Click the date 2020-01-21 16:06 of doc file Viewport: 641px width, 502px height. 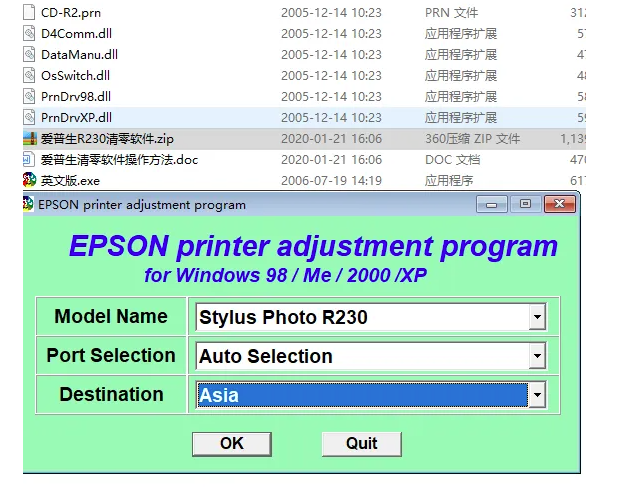point(332,160)
